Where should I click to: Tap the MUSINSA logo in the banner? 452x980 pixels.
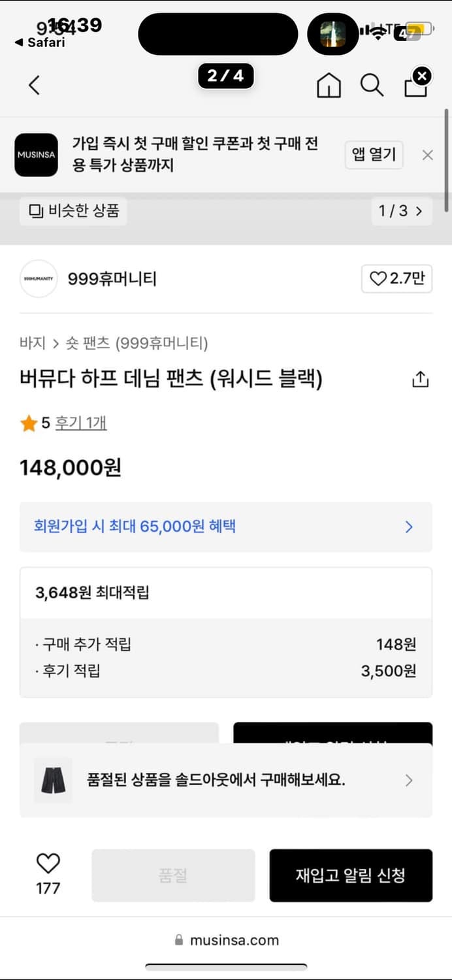(36, 155)
